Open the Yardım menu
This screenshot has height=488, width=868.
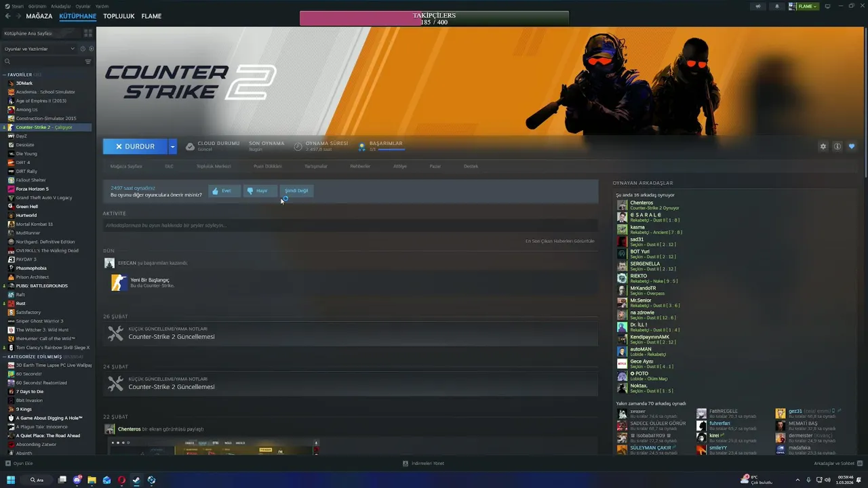pyautogui.click(x=102, y=6)
